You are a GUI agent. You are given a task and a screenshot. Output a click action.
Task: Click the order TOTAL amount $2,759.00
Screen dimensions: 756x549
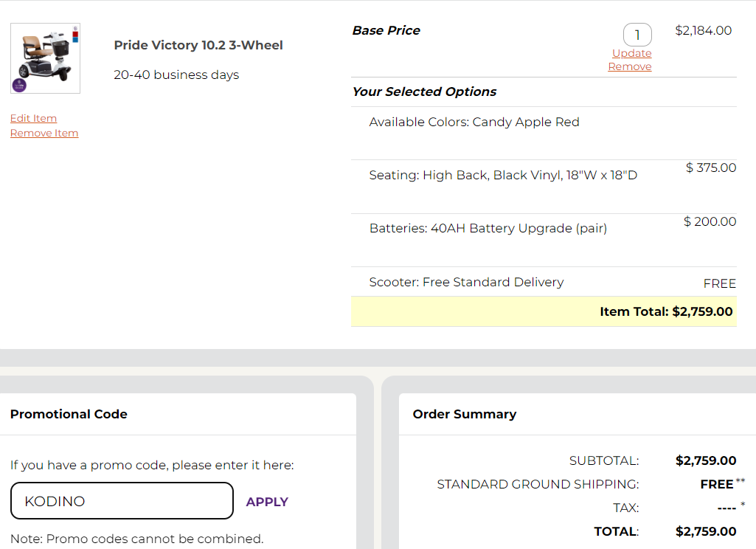[x=706, y=531]
